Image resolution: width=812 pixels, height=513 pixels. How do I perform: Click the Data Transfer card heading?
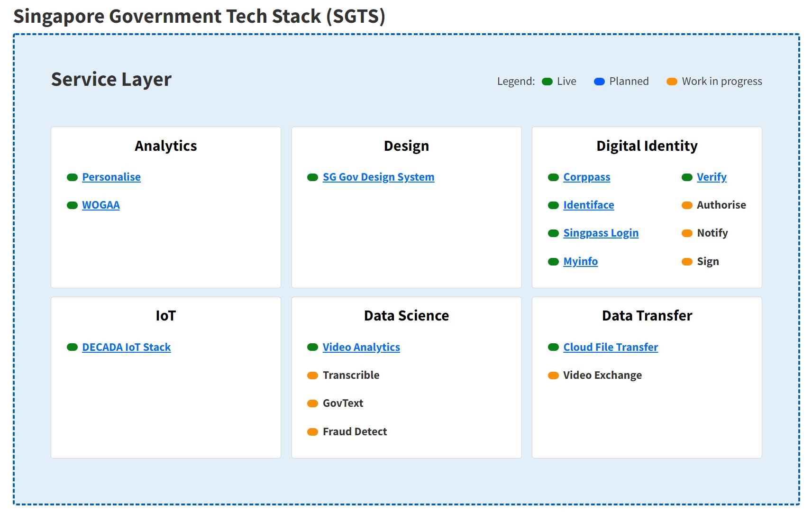tap(647, 316)
